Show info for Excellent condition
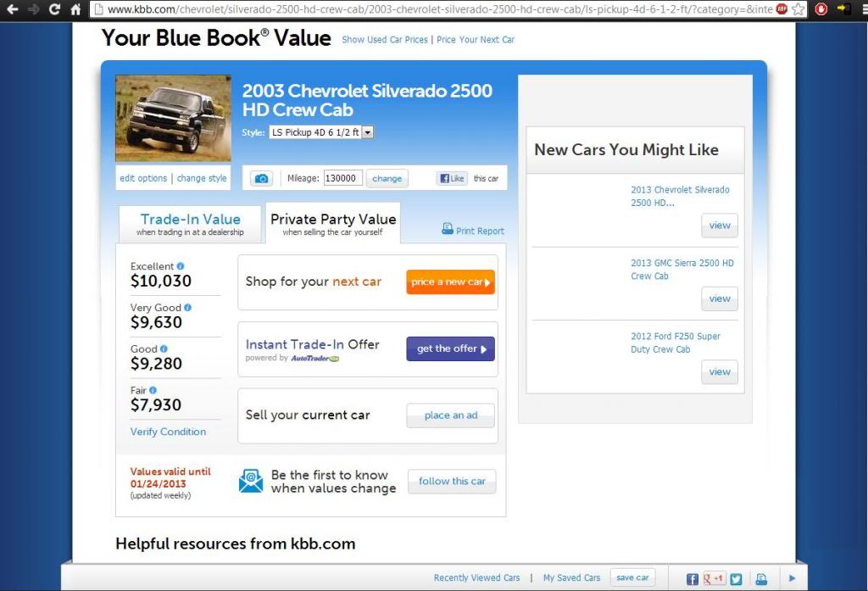Image resolution: width=868 pixels, height=591 pixels. click(181, 266)
